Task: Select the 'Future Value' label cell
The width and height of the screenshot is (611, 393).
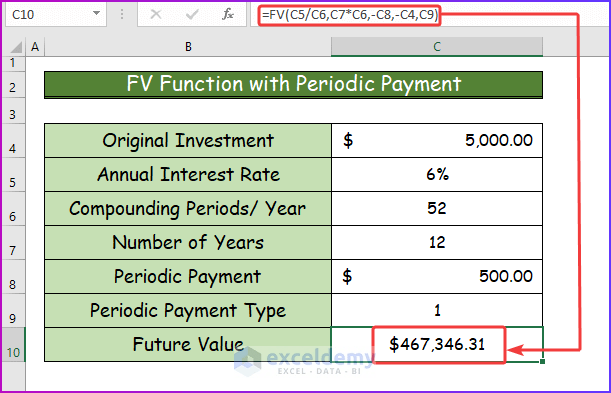Action: pyautogui.click(x=188, y=344)
